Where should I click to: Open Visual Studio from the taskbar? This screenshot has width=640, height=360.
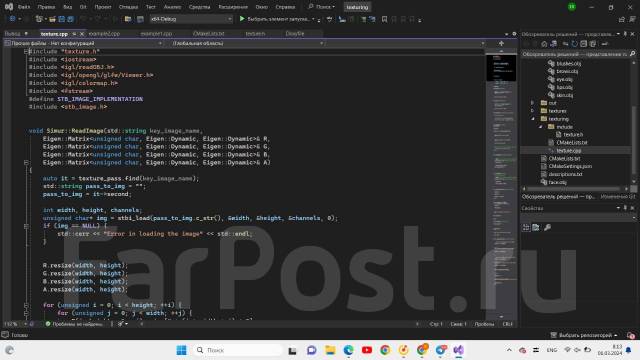tap(458, 350)
